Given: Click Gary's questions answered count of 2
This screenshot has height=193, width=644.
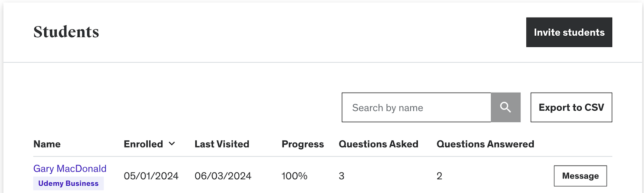Looking at the screenshot, I should (x=439, y=176).
